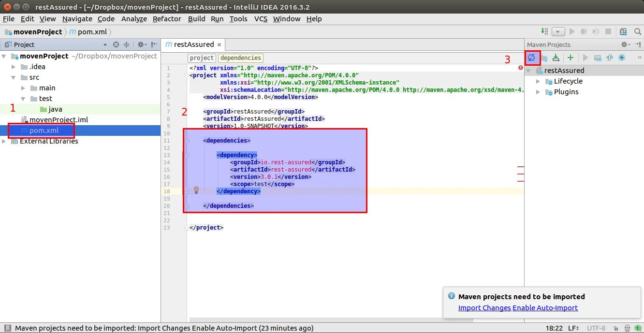The height and width of the screenshot is (333, 644).
Task: Click the Stop square icon
Action: click(x=609, y=31)
